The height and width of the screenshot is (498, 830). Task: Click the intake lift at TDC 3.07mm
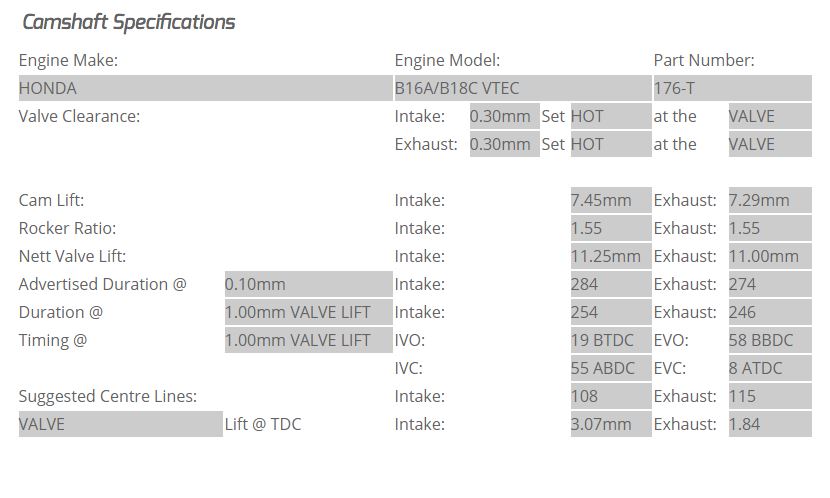pyautogui.click(x=611, y=424)
